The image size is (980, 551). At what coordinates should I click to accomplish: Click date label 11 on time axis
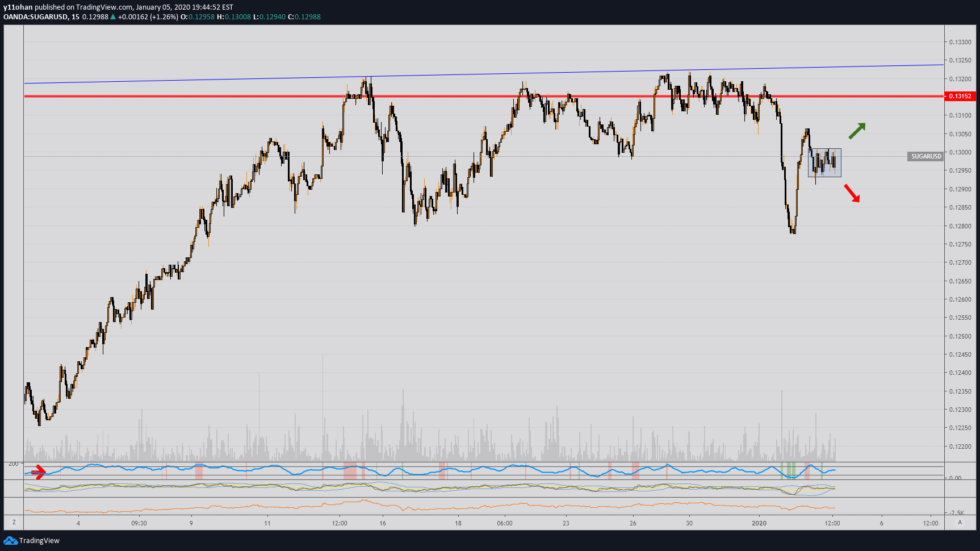tap(267, 523)
